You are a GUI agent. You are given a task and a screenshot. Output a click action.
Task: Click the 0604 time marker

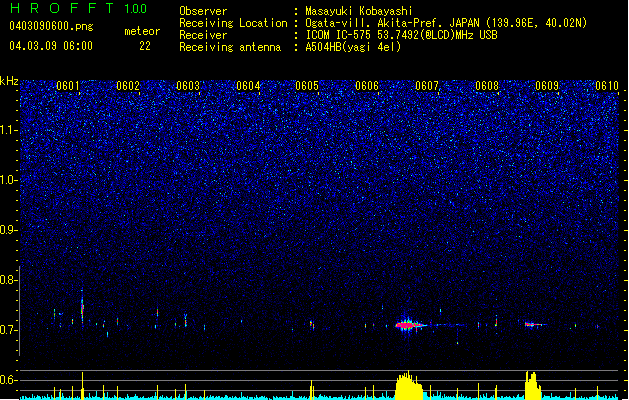click(x=248, y=86)
